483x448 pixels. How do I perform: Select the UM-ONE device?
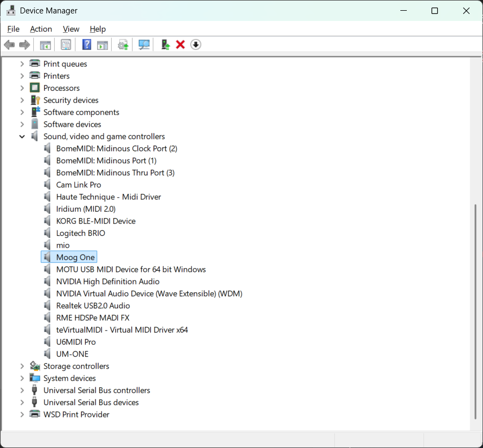[x=72, y=354]
